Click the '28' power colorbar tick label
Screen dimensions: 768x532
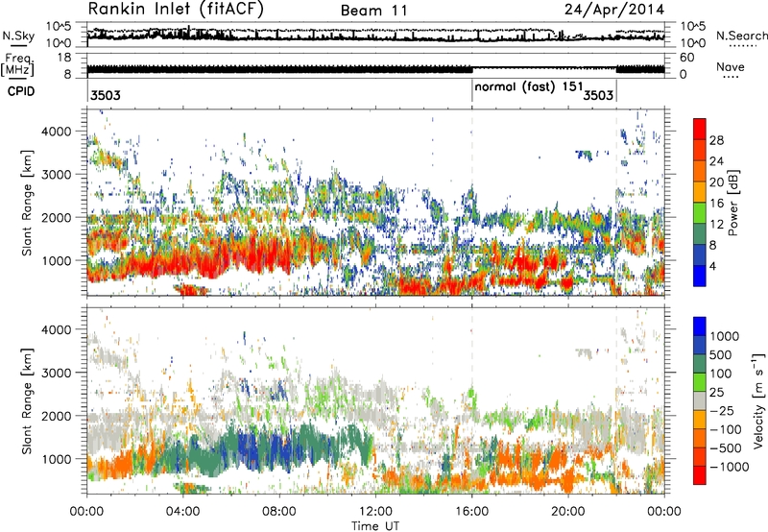coord(716,140)
